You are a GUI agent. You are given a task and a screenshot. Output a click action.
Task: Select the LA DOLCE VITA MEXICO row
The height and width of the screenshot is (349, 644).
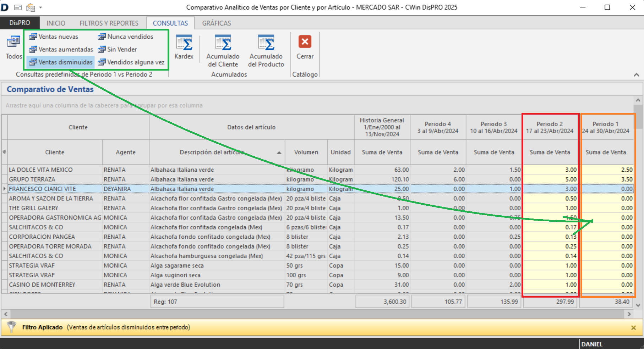coord(321,170)
